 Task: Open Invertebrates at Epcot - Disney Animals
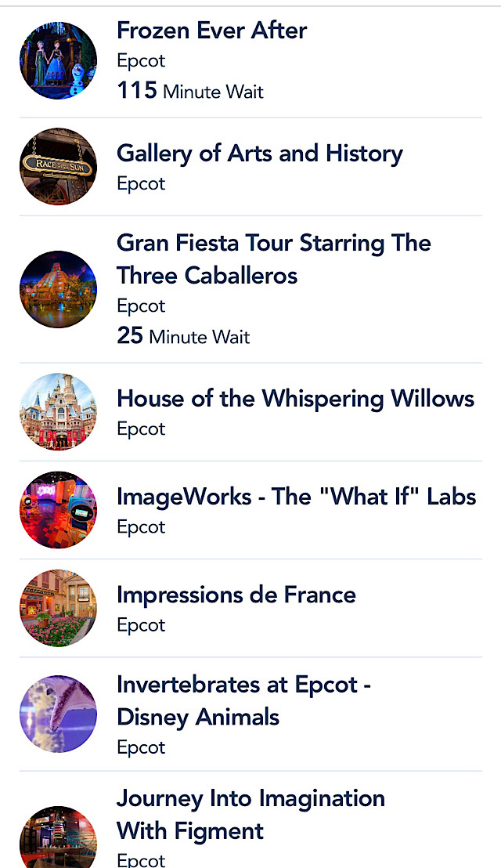tap(243, 701)
